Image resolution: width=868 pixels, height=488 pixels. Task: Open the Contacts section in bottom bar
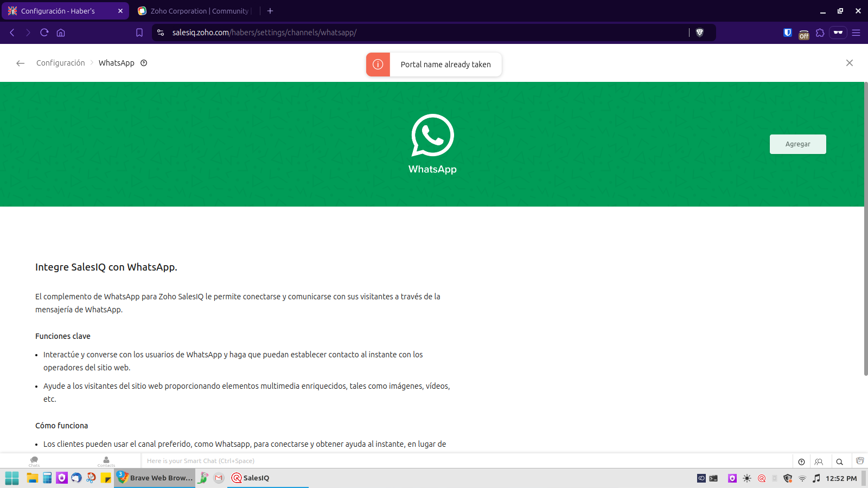[106, 461]
